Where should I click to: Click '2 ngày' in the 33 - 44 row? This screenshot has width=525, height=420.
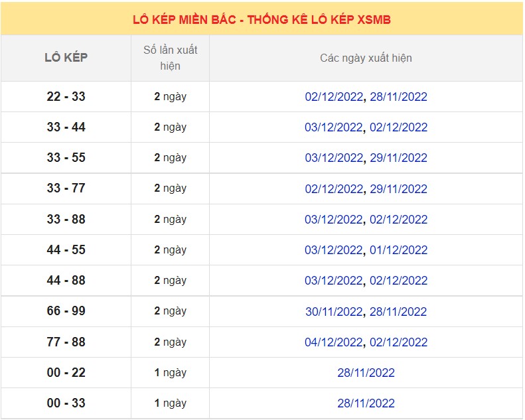click(x=170, y=127)
